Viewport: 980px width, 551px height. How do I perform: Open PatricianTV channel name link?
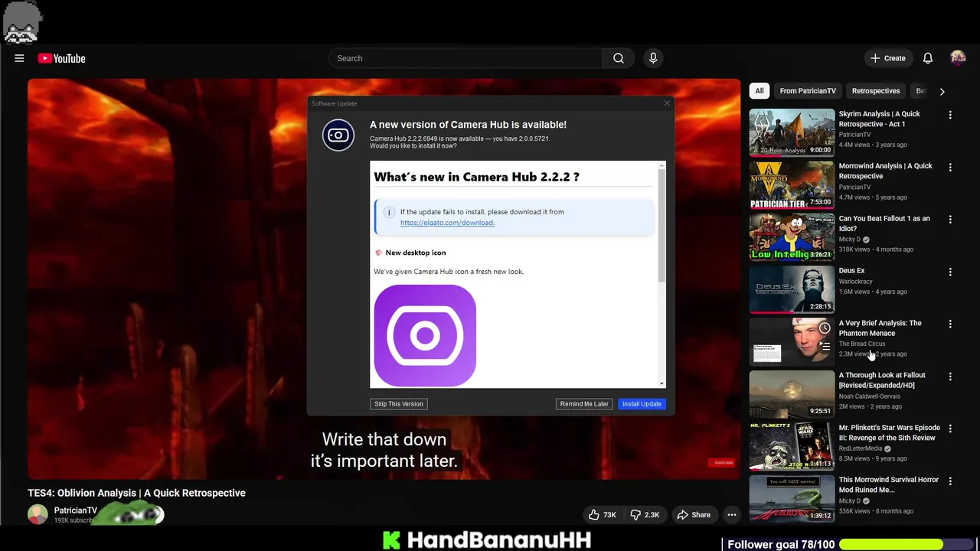click(76, 510)
